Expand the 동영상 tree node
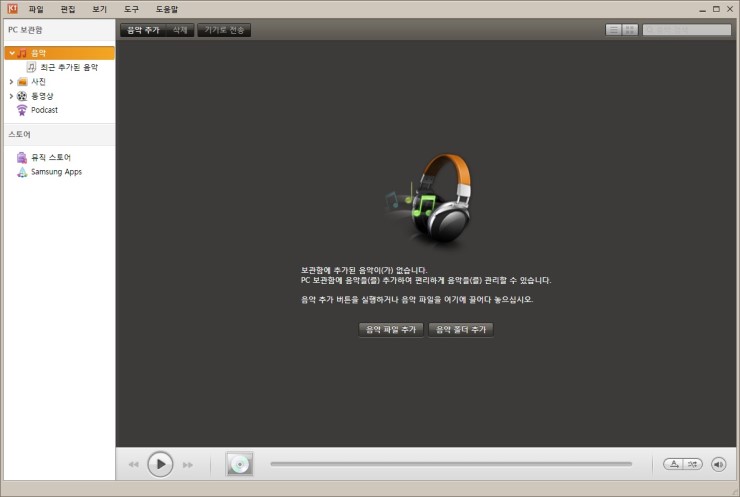740x497 pixels. tap(11, 96)
